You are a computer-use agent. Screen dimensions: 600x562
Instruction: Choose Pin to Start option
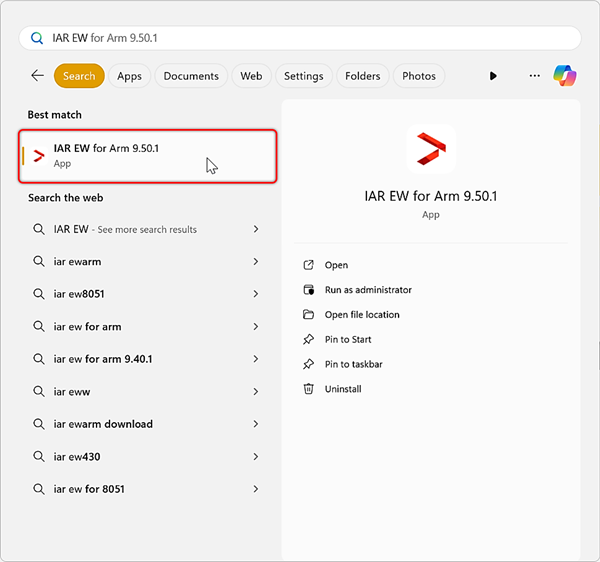click(x=348, y=340)
